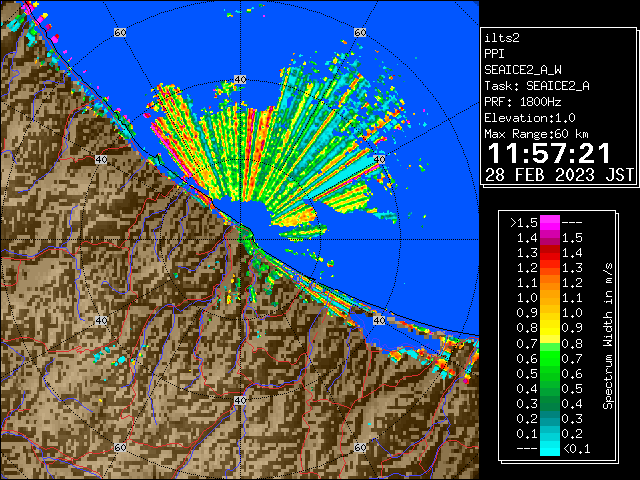640x480 pixels.
Task: Click the '>1.5' legend label
Action: point(523,223)
